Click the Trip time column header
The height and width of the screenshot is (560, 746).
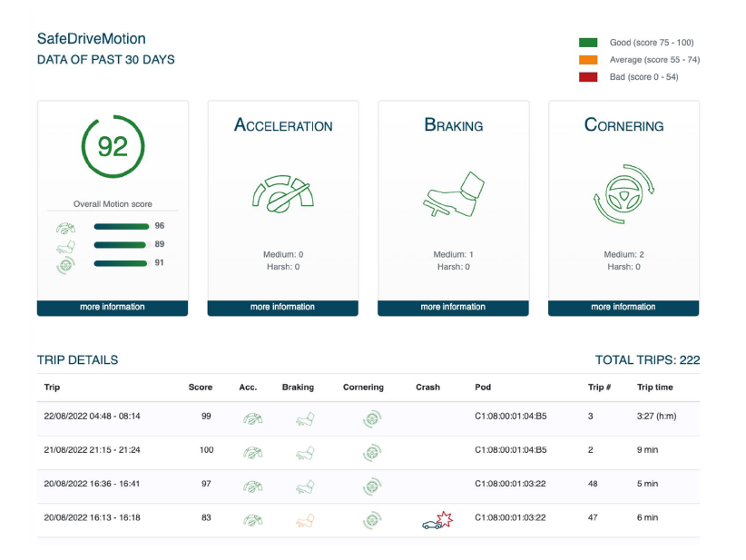655,388
